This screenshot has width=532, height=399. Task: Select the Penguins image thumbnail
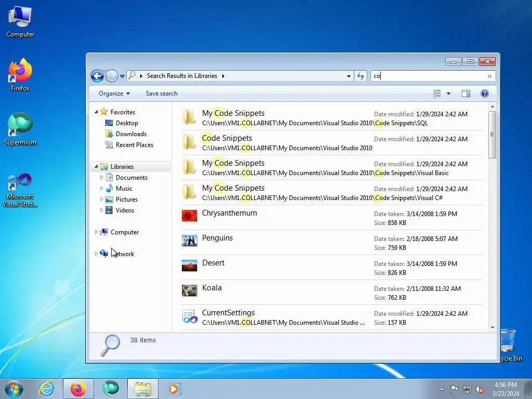click(189, 241)
